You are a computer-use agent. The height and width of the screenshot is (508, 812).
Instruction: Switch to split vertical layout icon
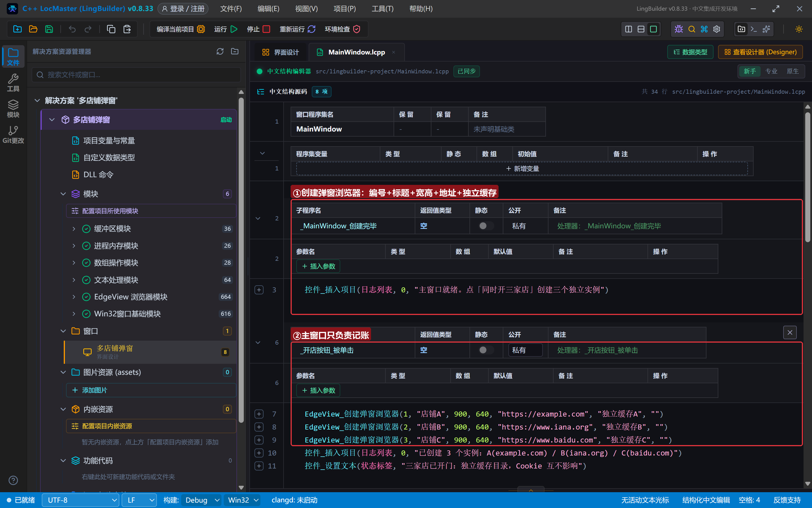click(629, 29)
